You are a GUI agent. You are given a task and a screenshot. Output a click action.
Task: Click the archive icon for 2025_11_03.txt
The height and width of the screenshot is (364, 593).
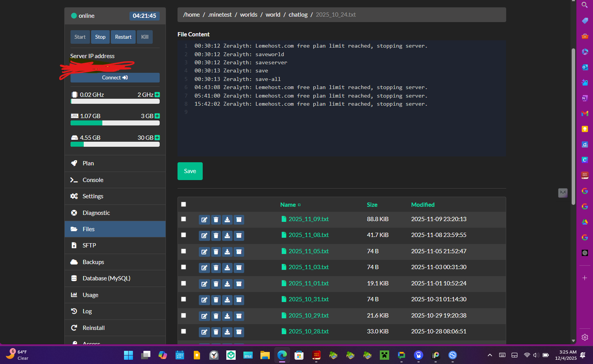pyautogui.click(x=239, y=268)
